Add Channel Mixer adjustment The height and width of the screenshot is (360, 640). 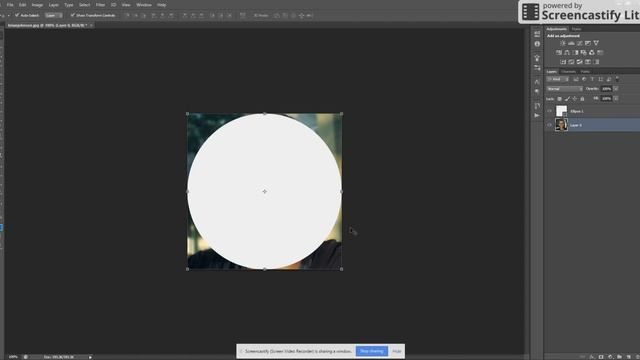tap(591, 52)
